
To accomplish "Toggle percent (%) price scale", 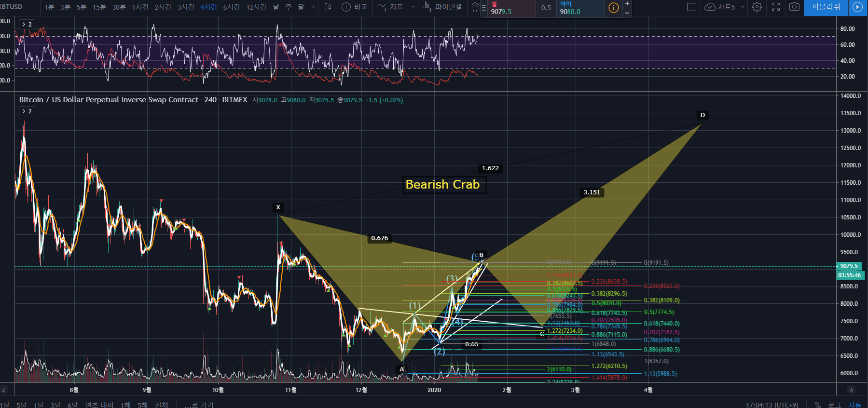I will 818,405.
